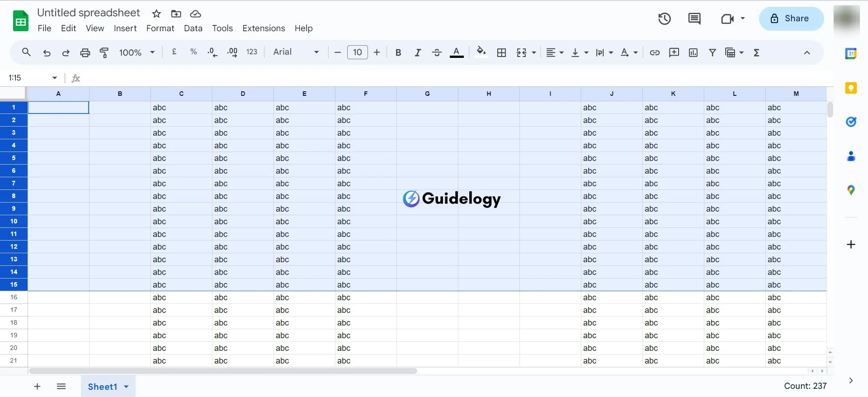The height and width of the screenshot is (397, 868).
Task: Open the Arial font dropdown
Action: point(296,52)
